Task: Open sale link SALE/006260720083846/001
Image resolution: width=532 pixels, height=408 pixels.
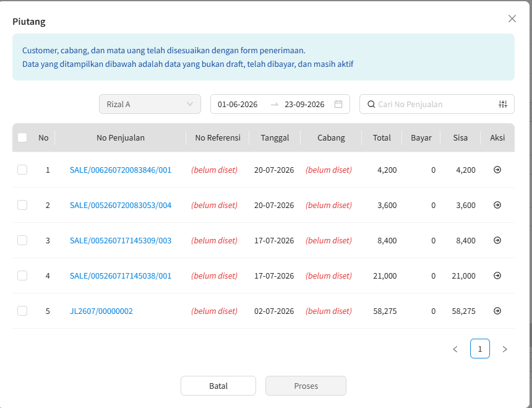Action: click(x=121, y=170)
